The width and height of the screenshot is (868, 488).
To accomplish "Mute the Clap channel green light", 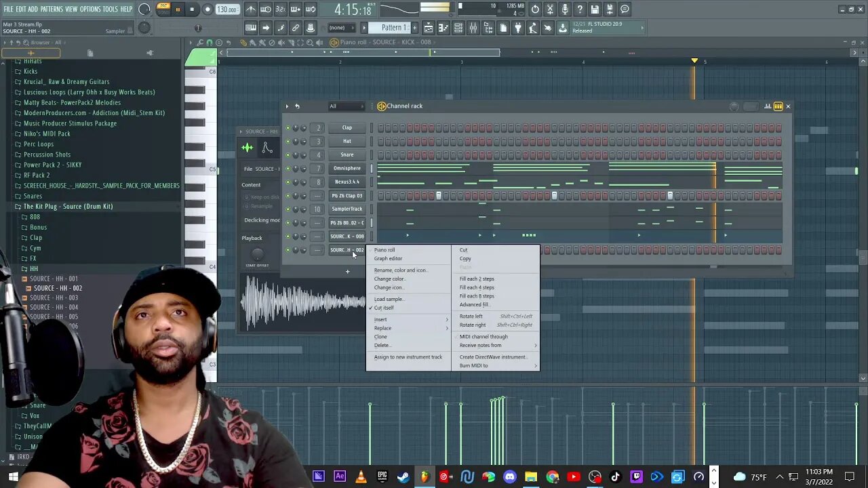I will click(x=288, y=127).
